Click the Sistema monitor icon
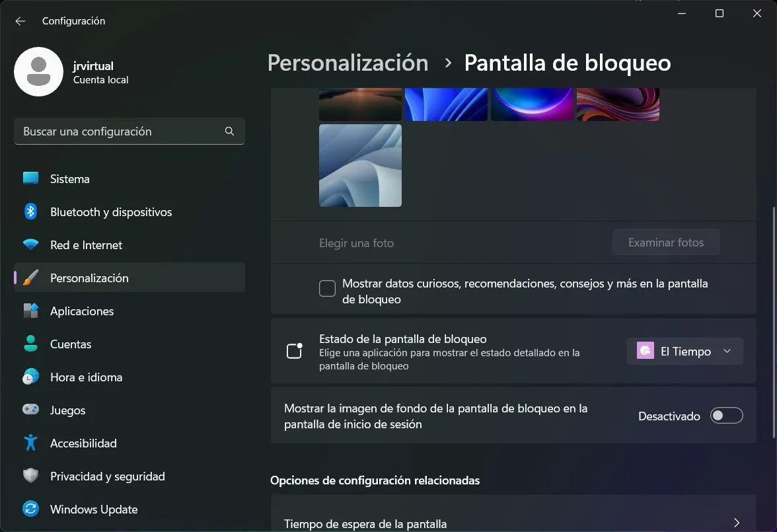 [30, 178]
